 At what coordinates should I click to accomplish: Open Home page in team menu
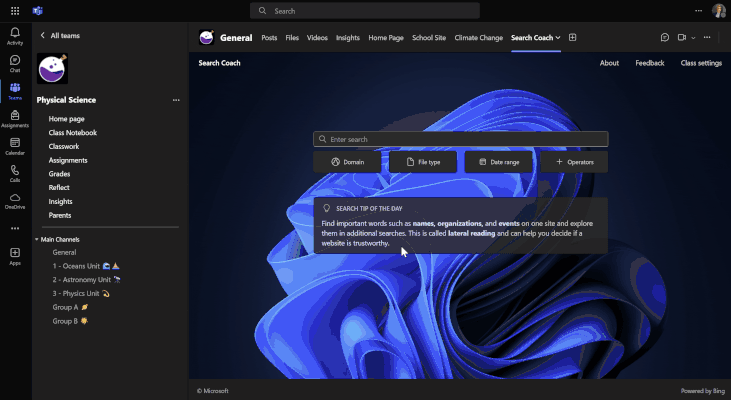[67, 119]
